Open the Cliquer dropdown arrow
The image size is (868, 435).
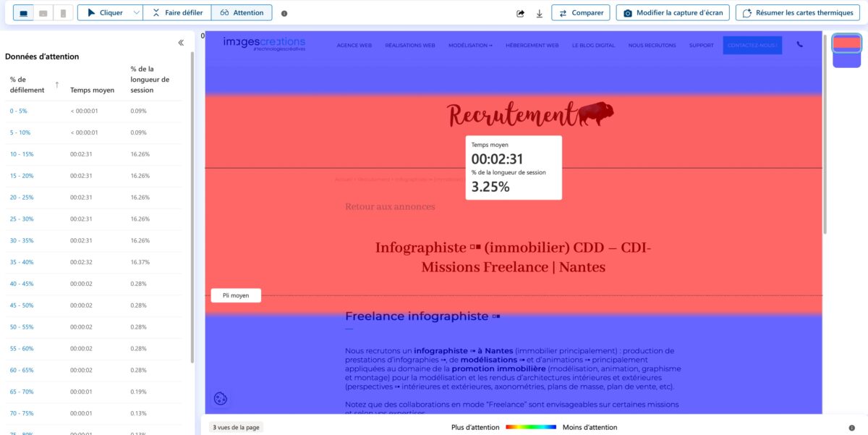point(136,13)
